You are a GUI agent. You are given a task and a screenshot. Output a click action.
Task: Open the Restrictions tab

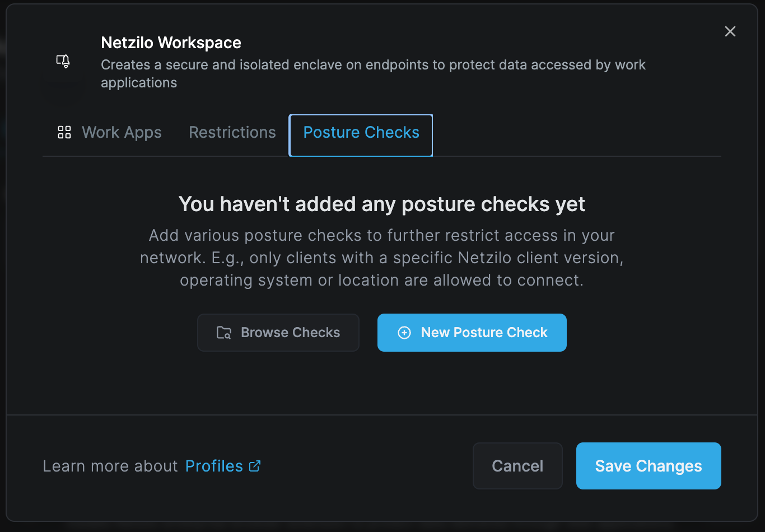pyautogui.click(x=232, y=132)
